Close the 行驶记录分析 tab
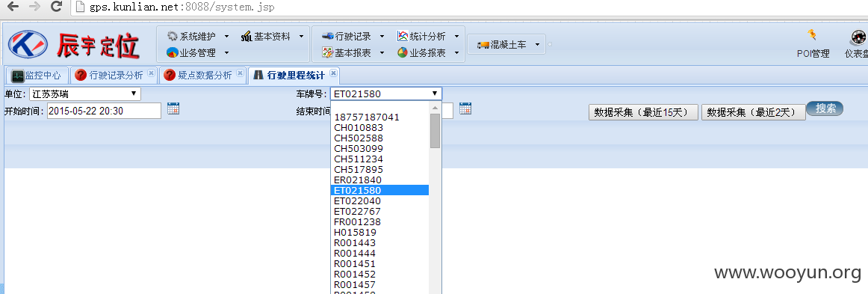 coord(151,73)
